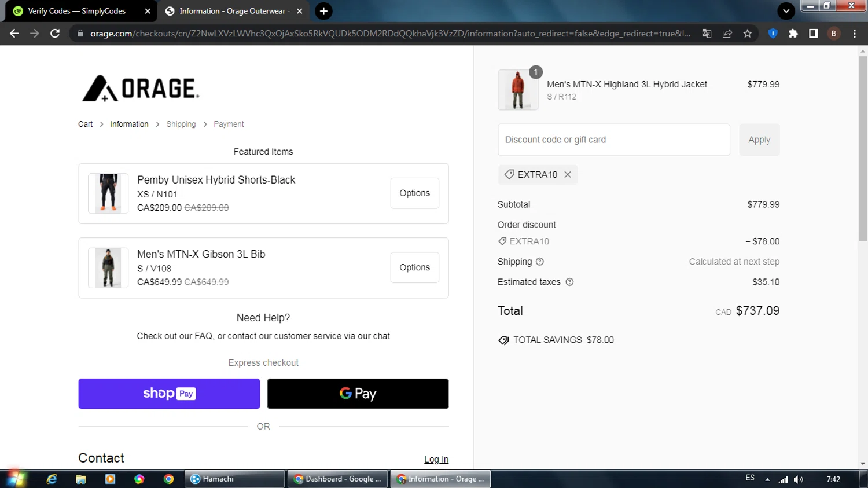Screen dimensions: 868x488
Task: Select Payment breadcrumb step
Action: click(229, 124)
